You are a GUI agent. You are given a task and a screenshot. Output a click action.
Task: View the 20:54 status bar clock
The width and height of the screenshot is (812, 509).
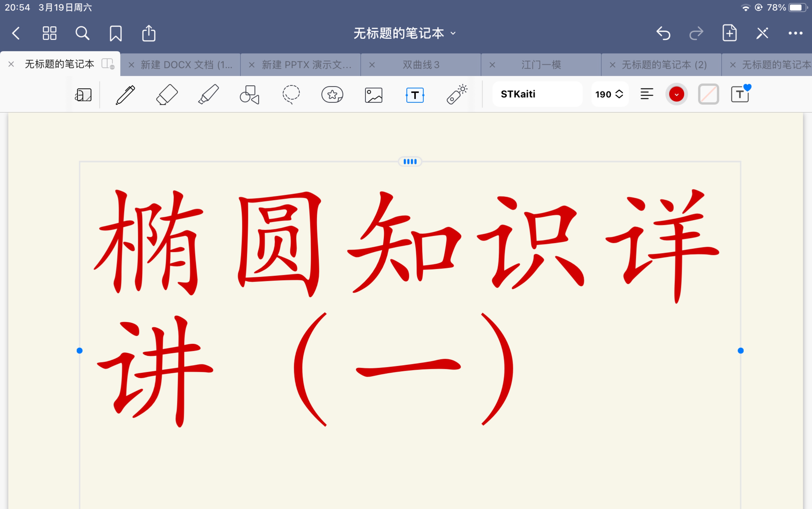tap(17, 8)
